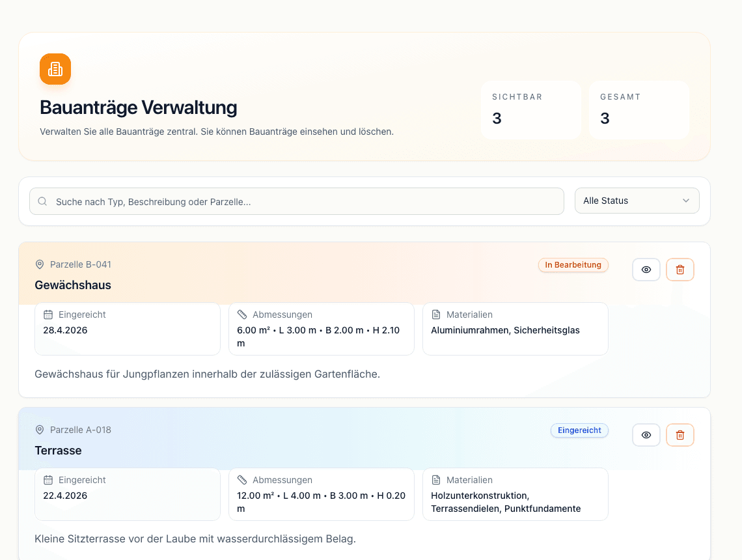
Task: Delete the Gewächshaus application
Action: pyautogui.click(x=680, y=270)
